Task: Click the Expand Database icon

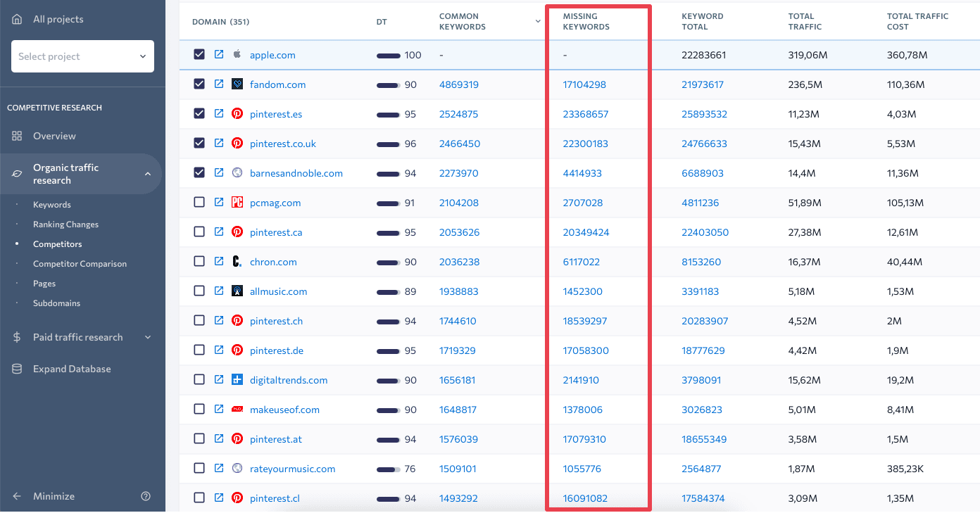Action: pyautogui.click(x=17, y=369)
